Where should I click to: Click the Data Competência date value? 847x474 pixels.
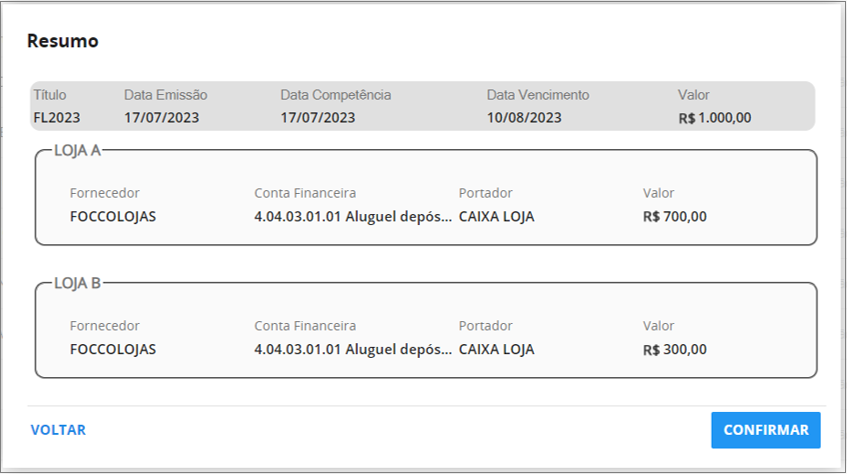coord(318,118)
